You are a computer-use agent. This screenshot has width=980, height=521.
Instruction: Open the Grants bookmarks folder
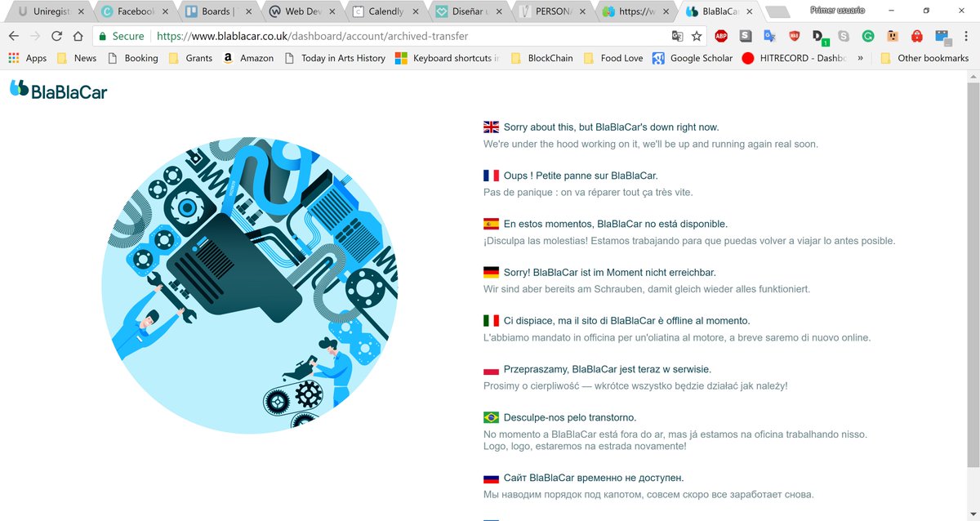(190, 58)
